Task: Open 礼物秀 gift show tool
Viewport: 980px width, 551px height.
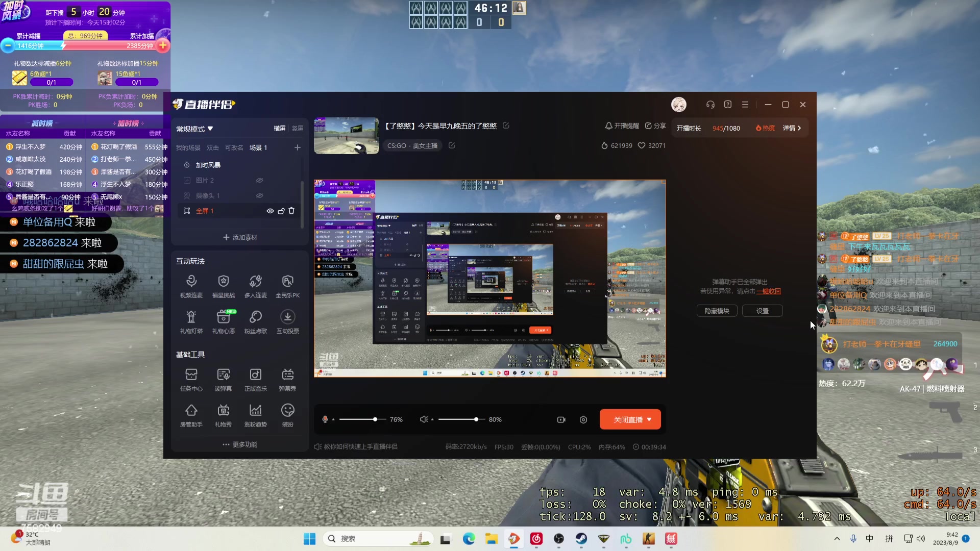Action: pos(223,415)
